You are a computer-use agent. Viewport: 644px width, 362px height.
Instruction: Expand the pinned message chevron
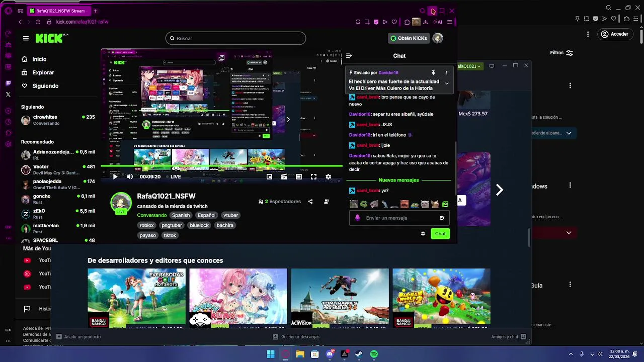click(446, 83)
